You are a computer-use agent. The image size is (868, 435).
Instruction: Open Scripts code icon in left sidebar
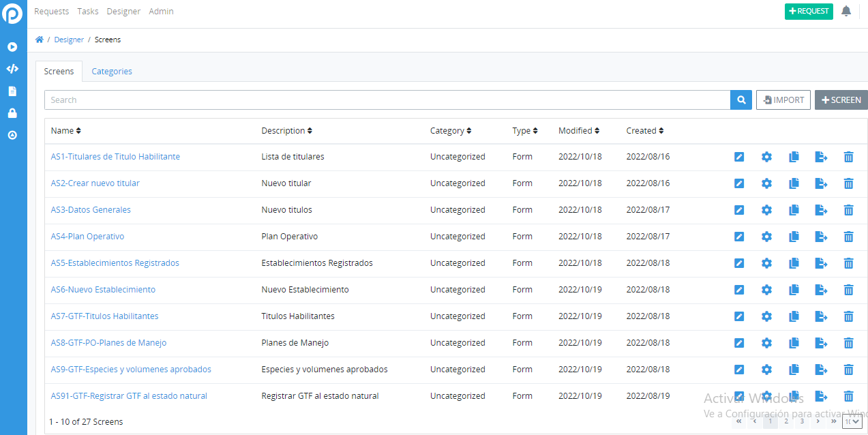[x=12, y=69]
